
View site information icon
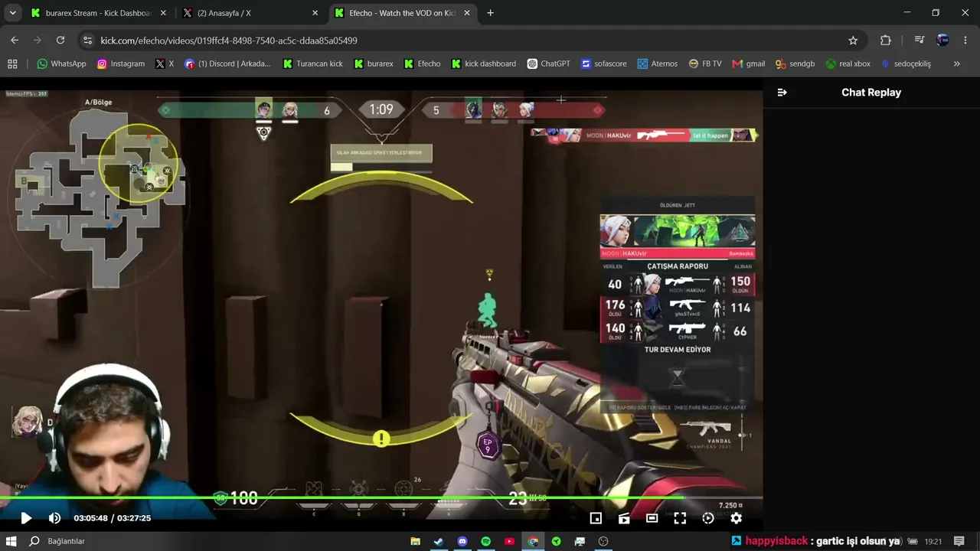click(x=87, y=41)
